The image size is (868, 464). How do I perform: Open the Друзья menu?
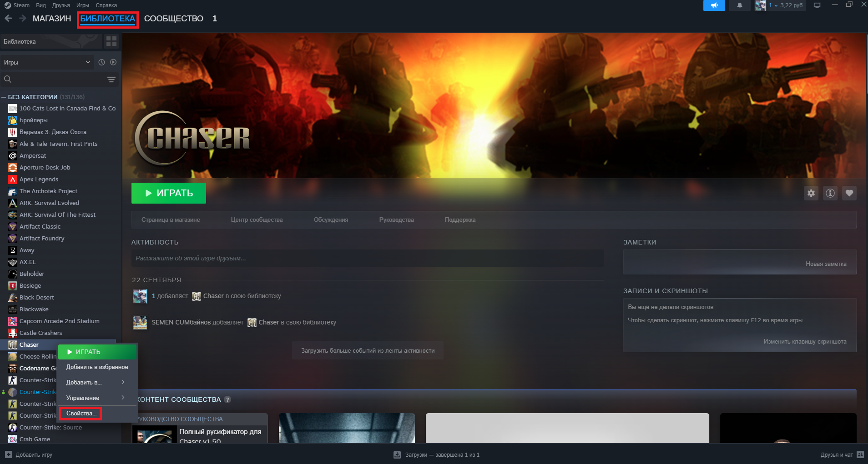(x=61, y=5)
